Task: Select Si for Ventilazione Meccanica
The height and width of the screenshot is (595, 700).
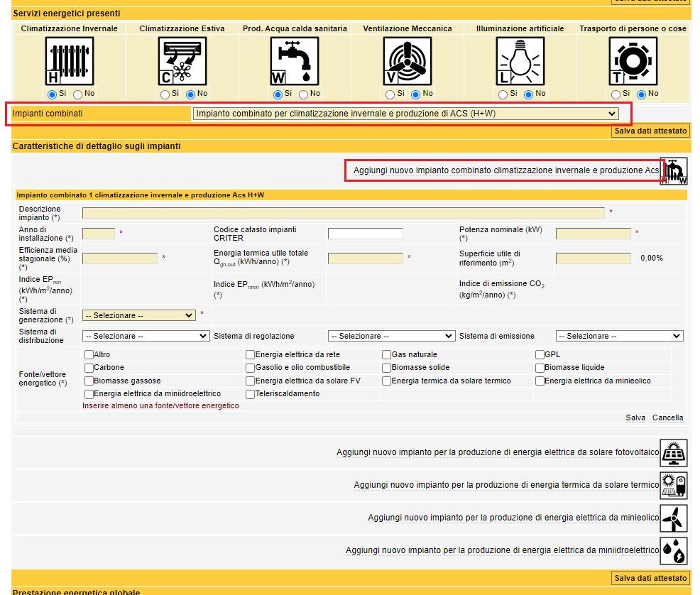Action: (x=390, y=94)
